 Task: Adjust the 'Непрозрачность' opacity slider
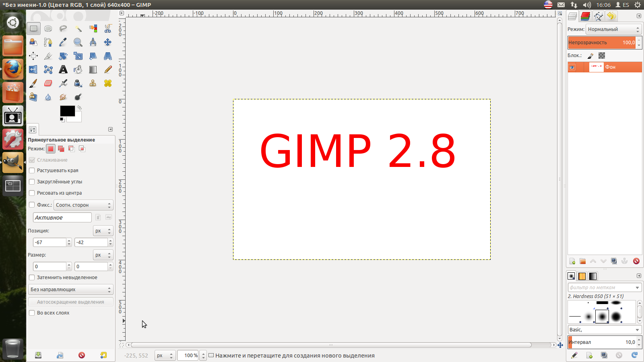point(602,43)
